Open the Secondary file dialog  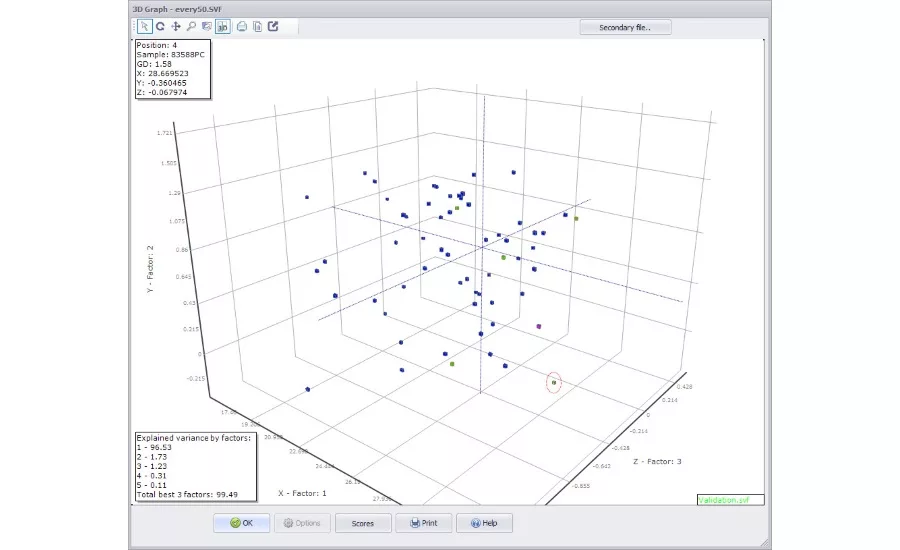(x=625, y=28)
